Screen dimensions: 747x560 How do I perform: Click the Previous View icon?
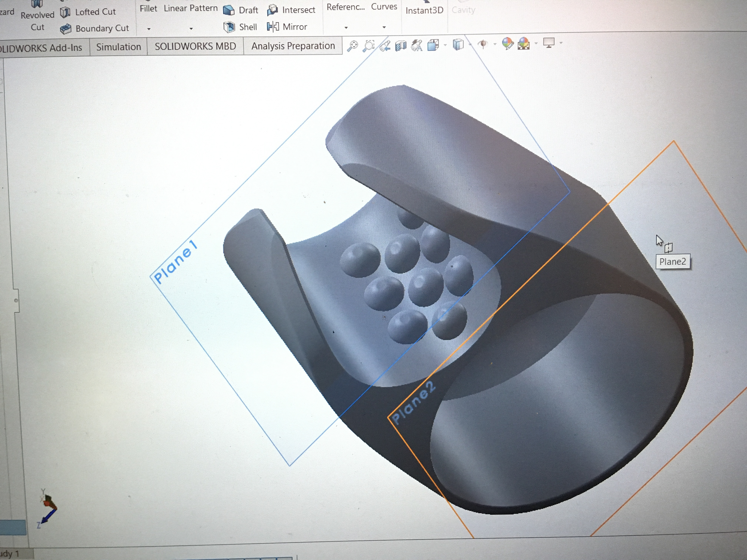click(385, 46)
